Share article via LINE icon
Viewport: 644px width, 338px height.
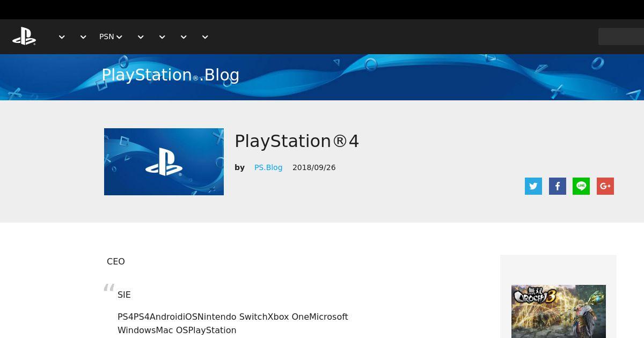click(x=581, y=186)
